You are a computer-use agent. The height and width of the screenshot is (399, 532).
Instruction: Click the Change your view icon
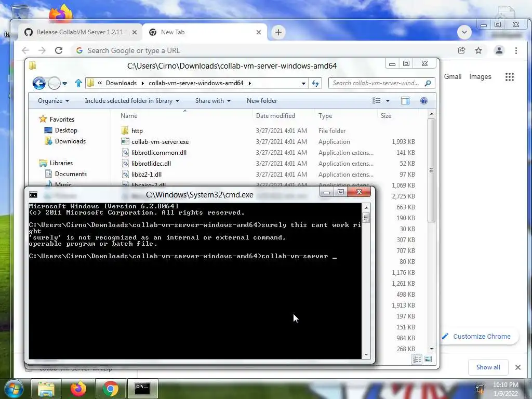pos(376,101)
